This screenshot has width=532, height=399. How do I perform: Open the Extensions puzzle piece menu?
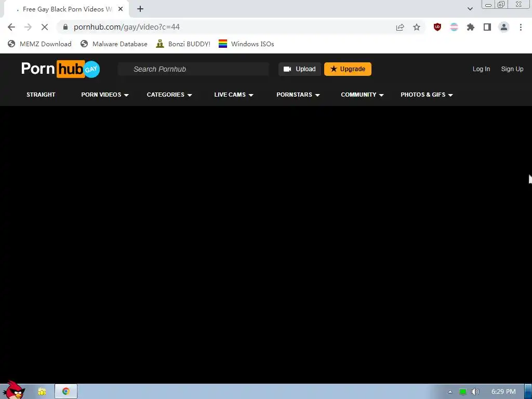point(471,27)
